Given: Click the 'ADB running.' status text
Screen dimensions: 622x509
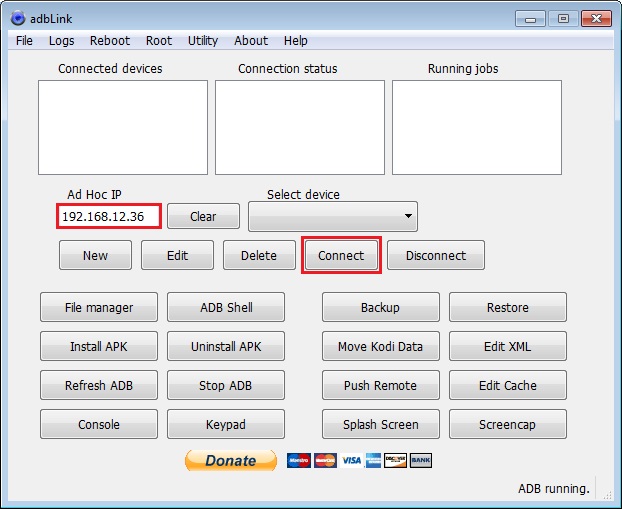Looking at the screenshot, I should pyautogui.click(x=554, y=488).
